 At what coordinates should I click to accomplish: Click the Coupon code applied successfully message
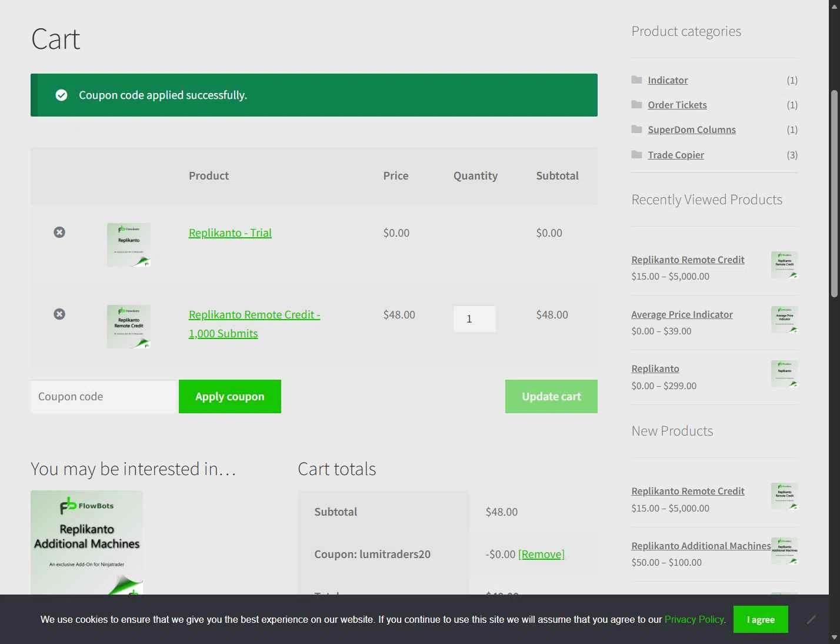(x=163, y=95)
